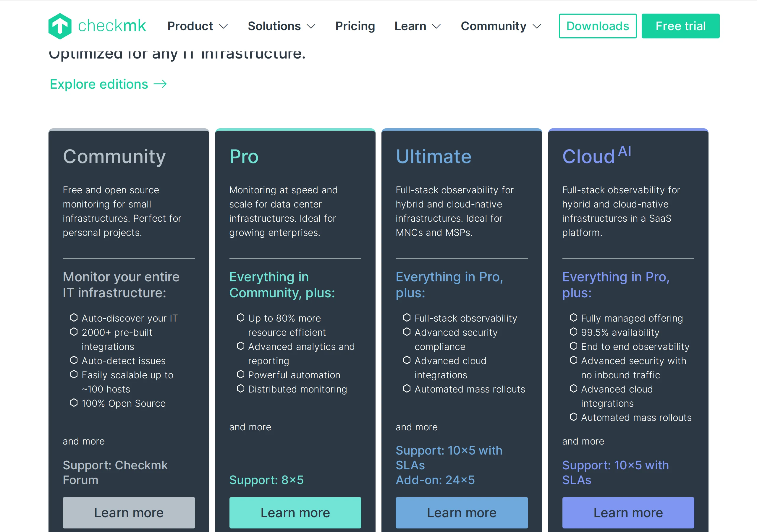Click Learn more for Ultimate edition

tap(462, 512)
